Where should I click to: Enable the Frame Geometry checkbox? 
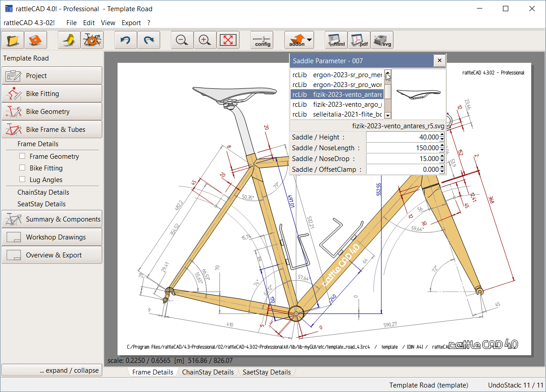pos(22,156)
